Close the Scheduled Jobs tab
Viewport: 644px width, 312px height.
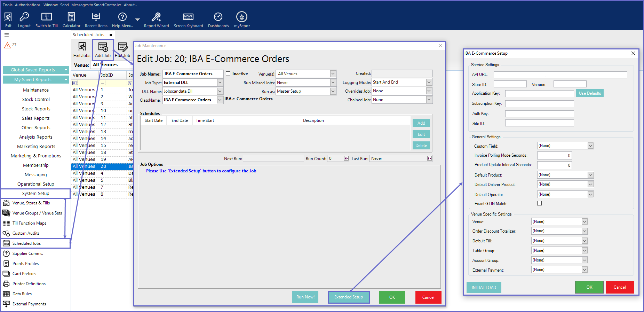click(111, 35)
